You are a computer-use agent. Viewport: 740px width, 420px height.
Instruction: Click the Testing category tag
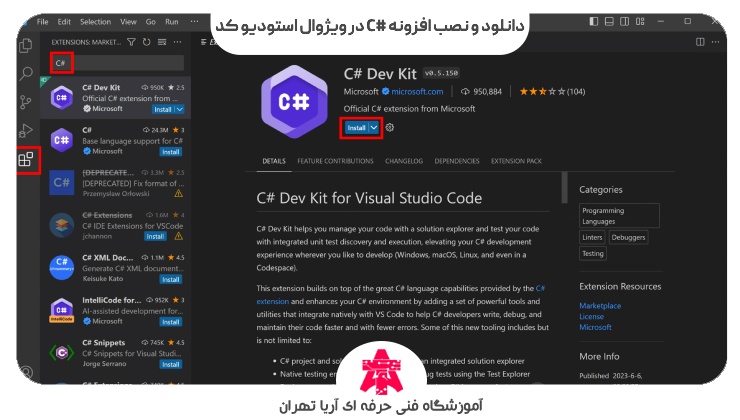pyautogui.click(x=593, y=253)
